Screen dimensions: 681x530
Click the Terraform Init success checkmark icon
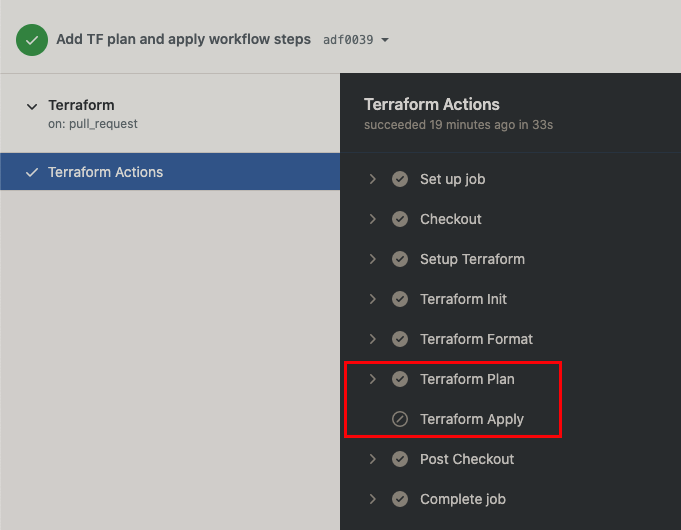tap(400, 299)
